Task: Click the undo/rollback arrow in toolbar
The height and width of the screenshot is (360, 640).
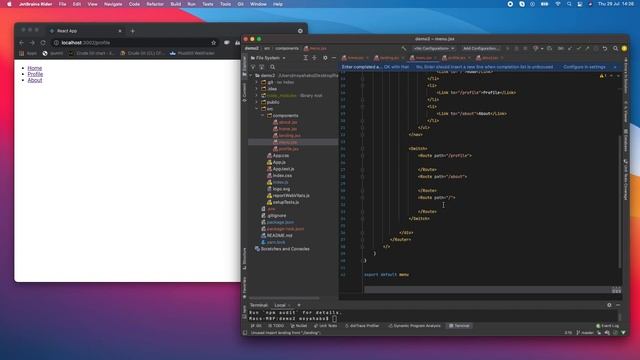Action: click(605, 49)
